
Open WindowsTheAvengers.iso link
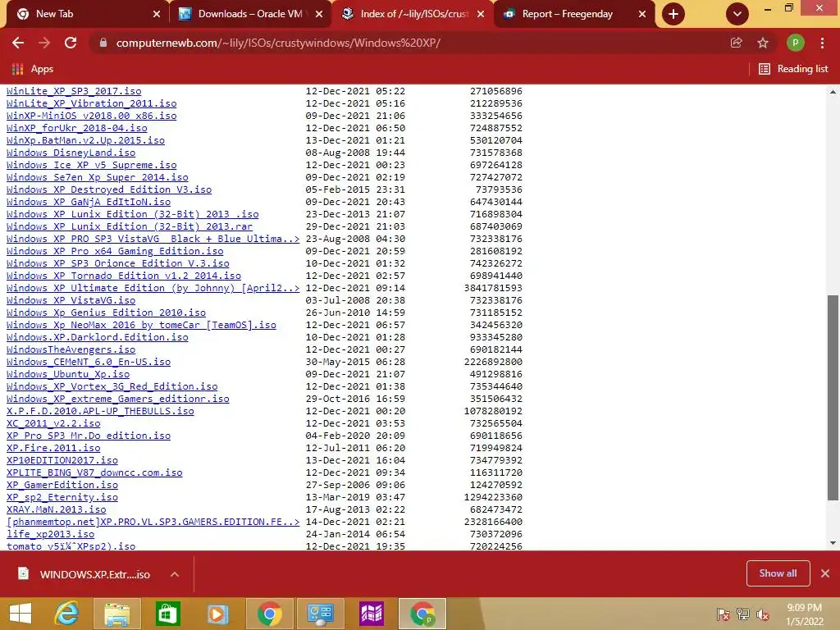coord(71,349)
